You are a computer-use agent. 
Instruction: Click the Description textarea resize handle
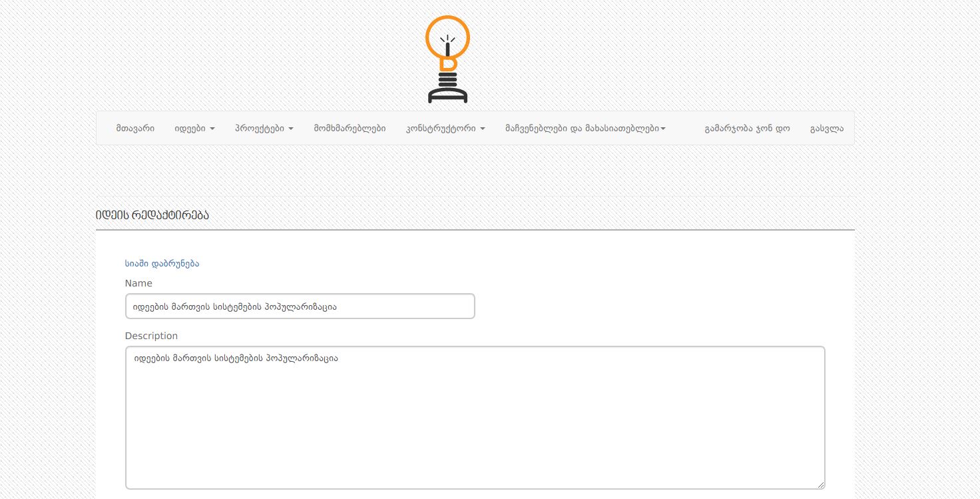(x=821, y=485)
